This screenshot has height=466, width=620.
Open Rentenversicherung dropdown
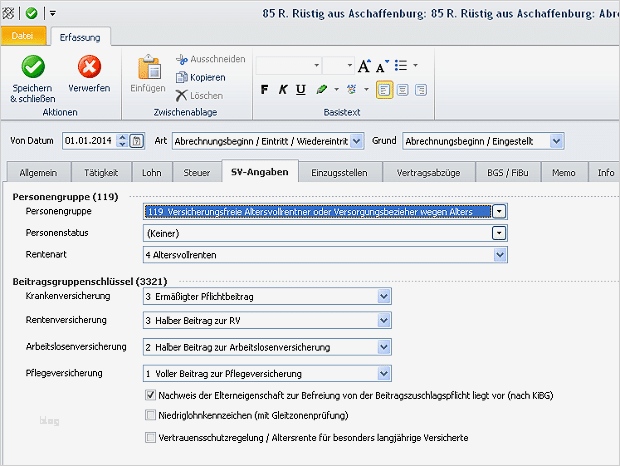(384, 321)
